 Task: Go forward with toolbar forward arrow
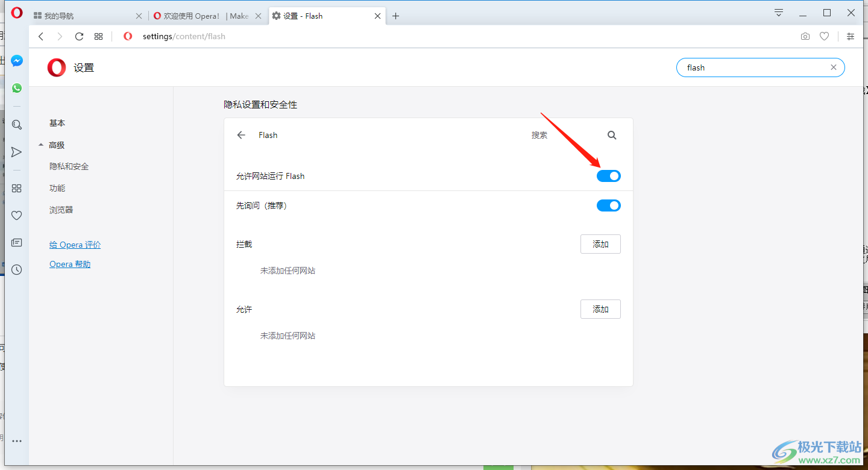click(60, 36)
